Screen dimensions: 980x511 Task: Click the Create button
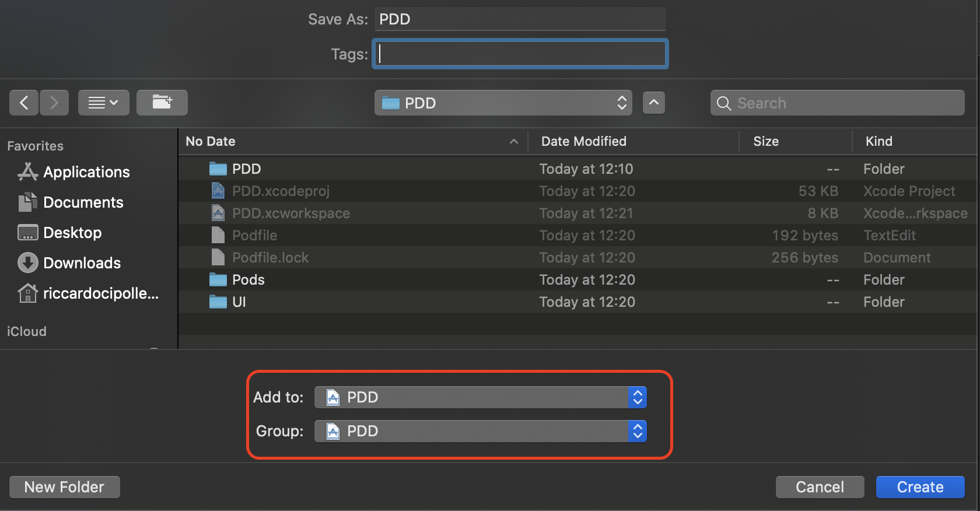pyautogui.click(x=920, y=487)
